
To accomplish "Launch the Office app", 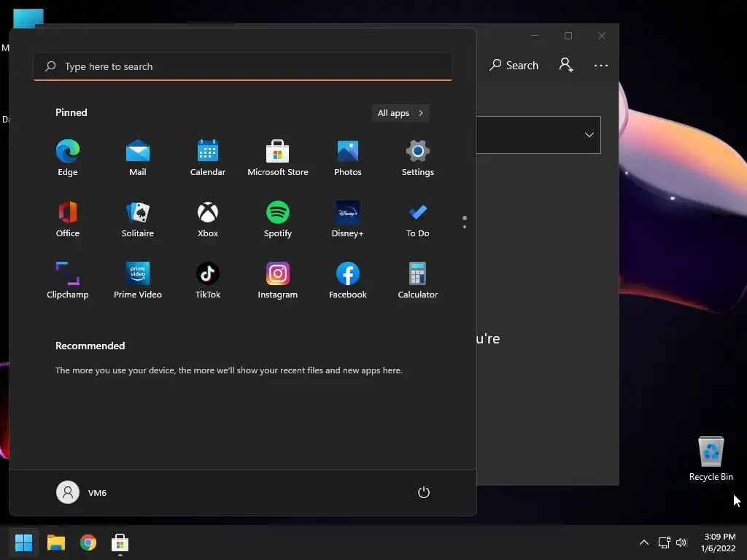I will point(68,219).
